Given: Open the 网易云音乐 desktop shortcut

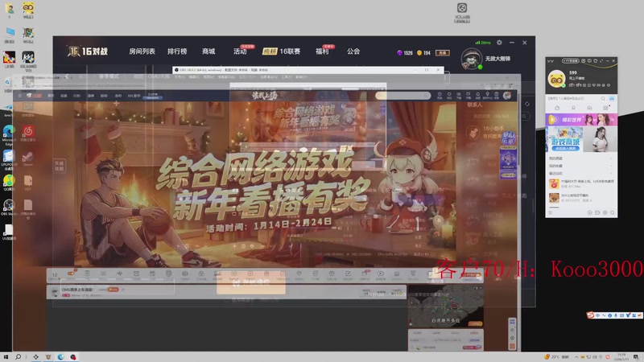Looking at the screenshot, I should tap(28, 134).
